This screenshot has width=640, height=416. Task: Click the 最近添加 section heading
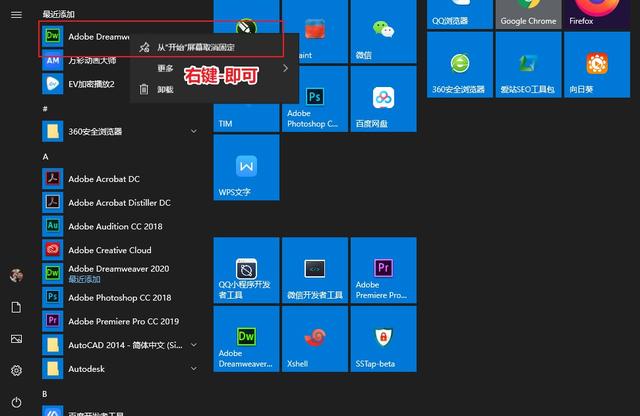click(x=59, y=14)
